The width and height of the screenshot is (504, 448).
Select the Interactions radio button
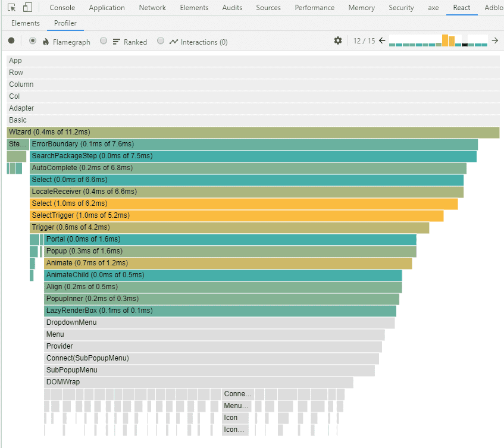tap(161, 41)
